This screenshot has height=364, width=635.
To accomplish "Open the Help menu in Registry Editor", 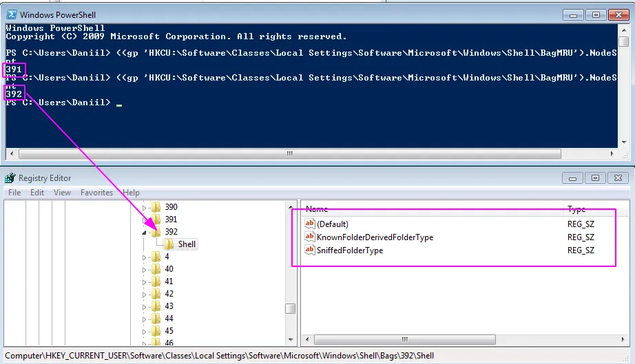I will (132, 193).
